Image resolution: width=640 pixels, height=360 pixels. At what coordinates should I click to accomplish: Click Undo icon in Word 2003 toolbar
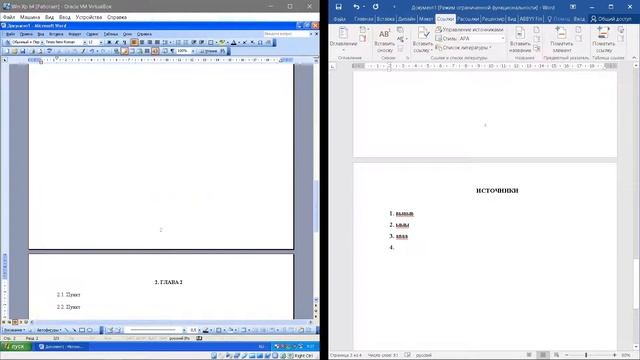(92, 51)
